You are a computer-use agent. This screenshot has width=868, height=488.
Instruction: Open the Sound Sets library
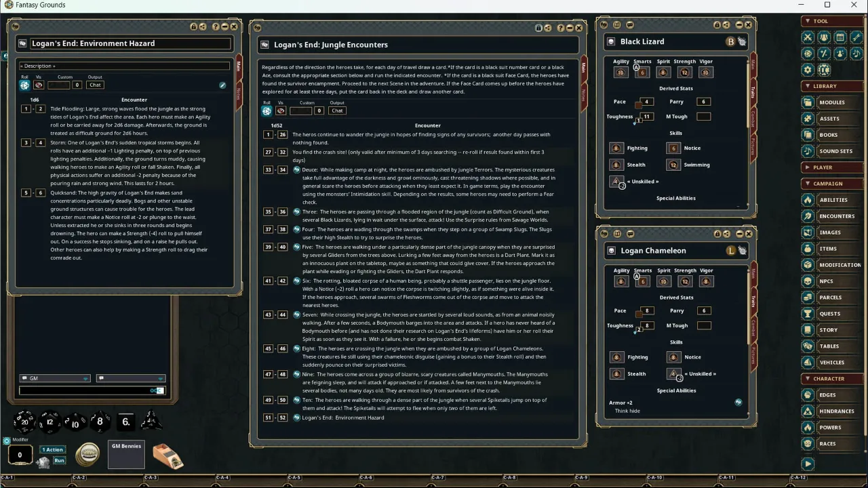(833, 151)
